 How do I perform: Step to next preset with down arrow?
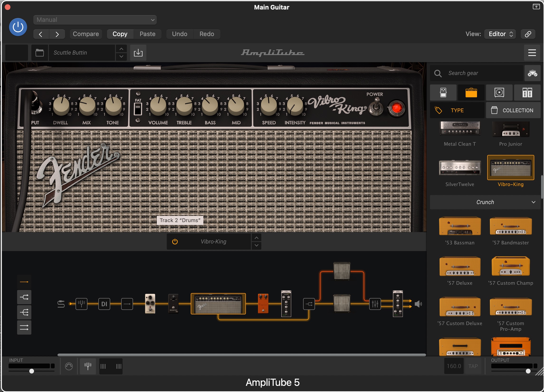point(121,56)
